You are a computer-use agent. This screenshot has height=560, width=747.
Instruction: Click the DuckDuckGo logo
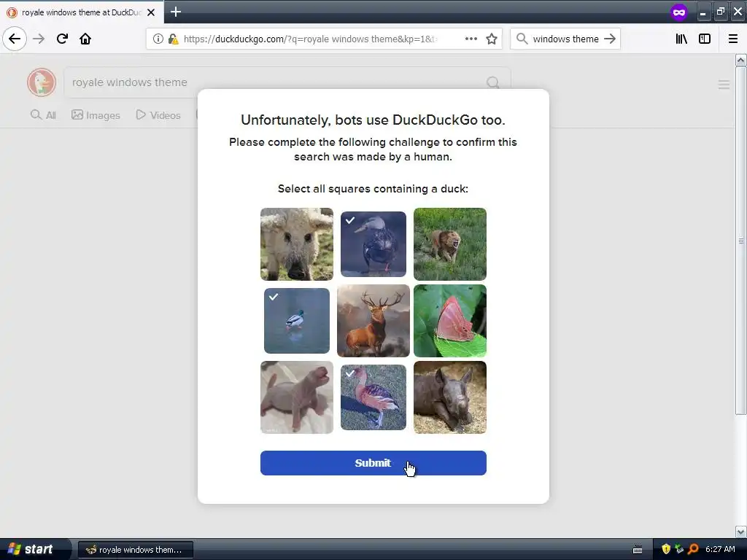[42, 82]
